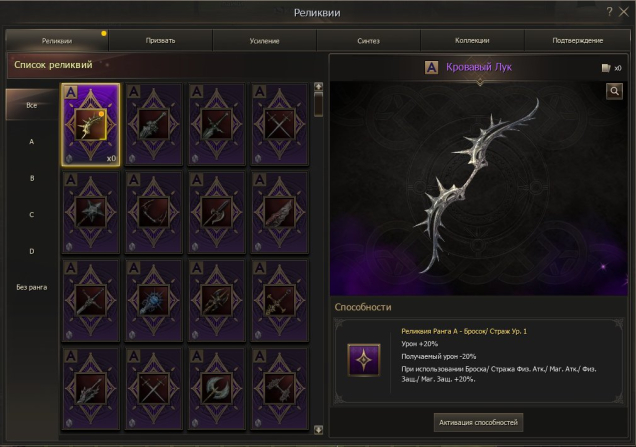Open the Коллекции tab
This screenshot has width=636, height=447.
[x=472, y=41]
